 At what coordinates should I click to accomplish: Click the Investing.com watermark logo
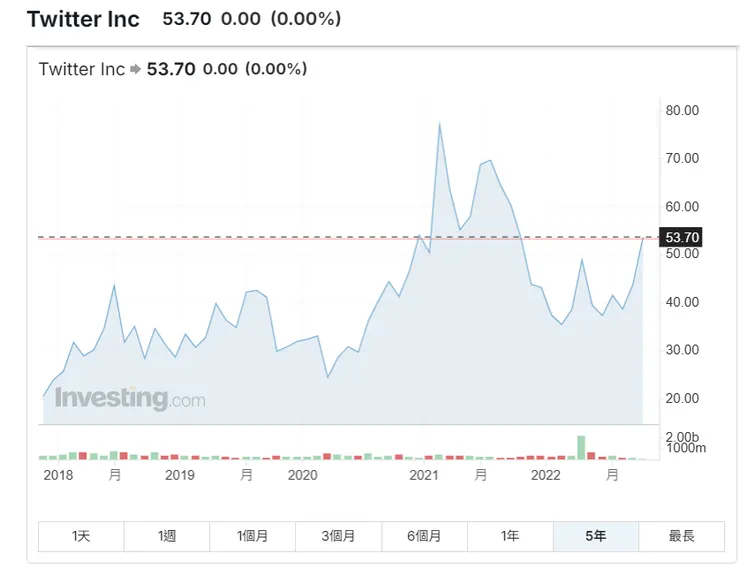130,398
